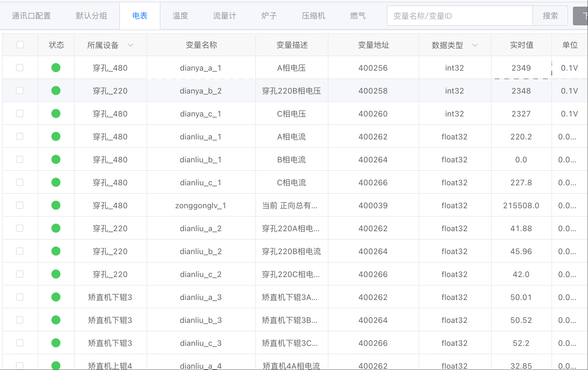Click the status indicator in the zonggonglv_1 row

coord(56,205)
